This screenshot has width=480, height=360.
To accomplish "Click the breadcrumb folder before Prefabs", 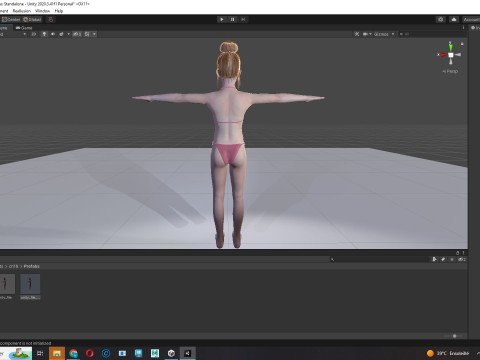I will click(x=13, y=266).
